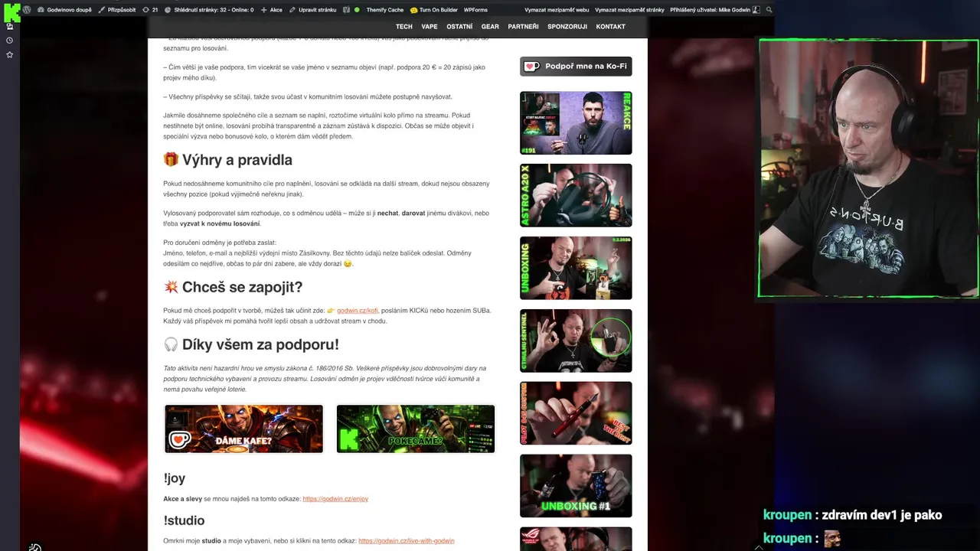The height and width of the screenshot is (551, 980).
Task: Click the Akce plus item
Action: tap(272, 10)
